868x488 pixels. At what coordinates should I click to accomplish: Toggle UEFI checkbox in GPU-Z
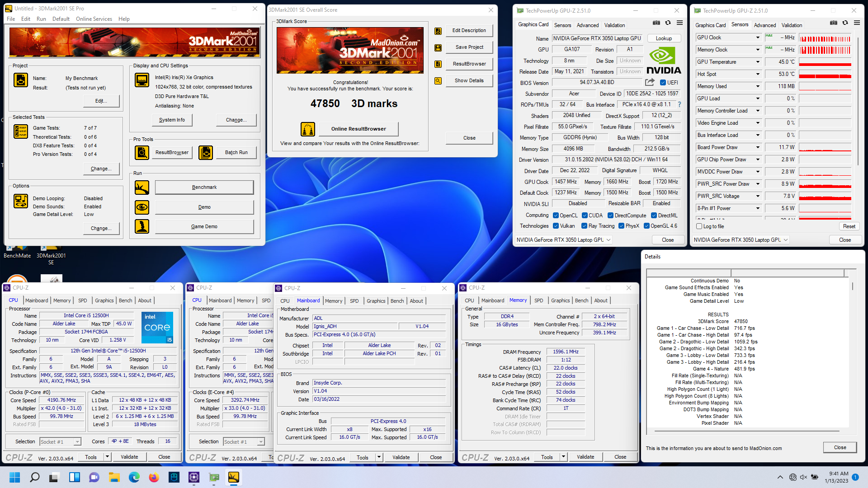663,83
